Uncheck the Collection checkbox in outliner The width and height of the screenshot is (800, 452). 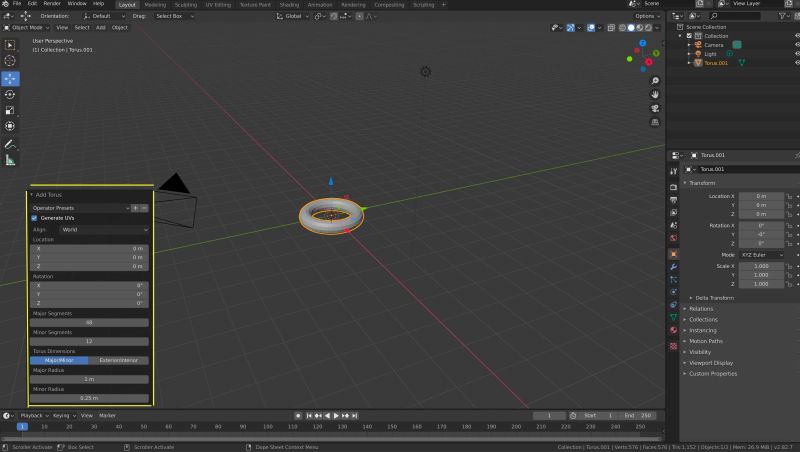(x=689, y=36)
